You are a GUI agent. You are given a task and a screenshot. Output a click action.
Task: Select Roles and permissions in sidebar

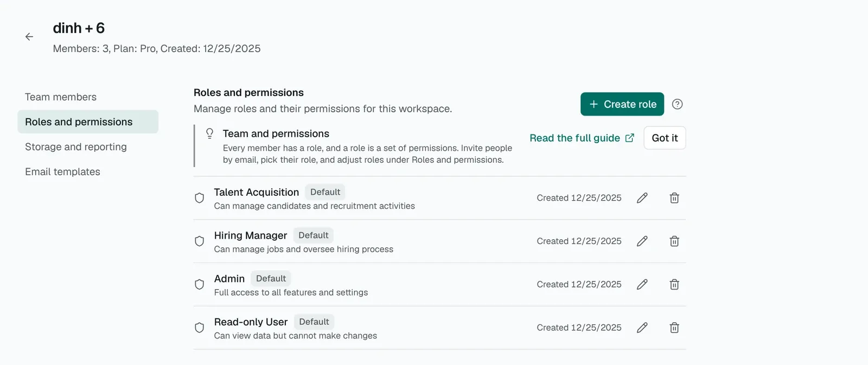[x=88, y=122]
